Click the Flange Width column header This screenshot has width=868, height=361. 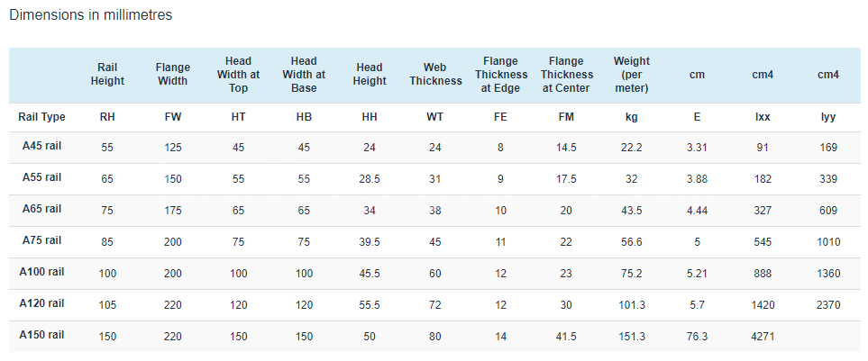(173, 74)
